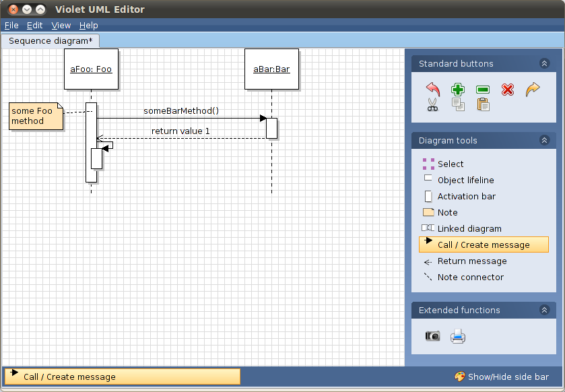Click the Undo icon in Standard buttons
Image resolution: width=565 pixels, height=392 pixels.
click(x=432, y=89)
